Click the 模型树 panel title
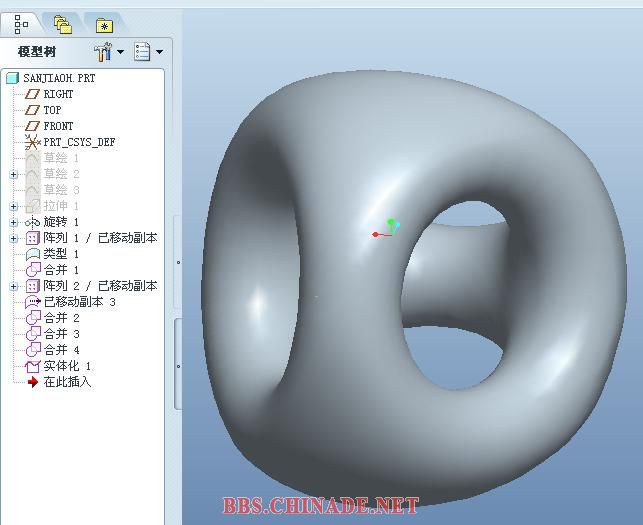Viewport: 643px width, 525px height. (x=36, y=52)
